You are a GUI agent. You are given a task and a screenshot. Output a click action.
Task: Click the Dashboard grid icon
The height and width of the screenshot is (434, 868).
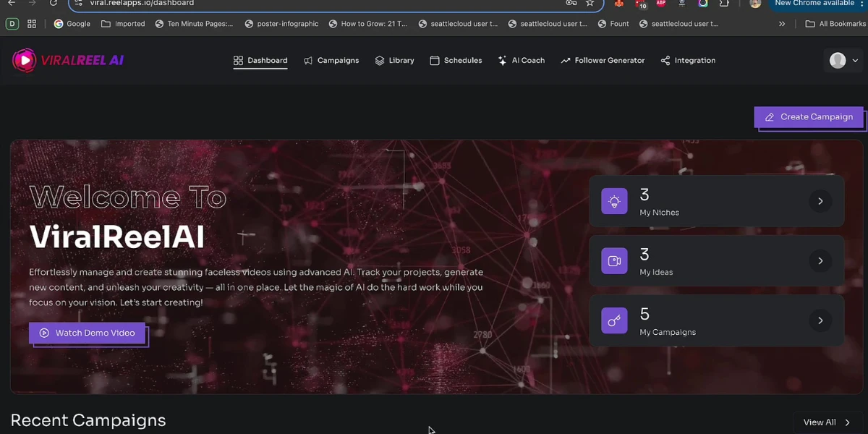(x=238, y=61)
